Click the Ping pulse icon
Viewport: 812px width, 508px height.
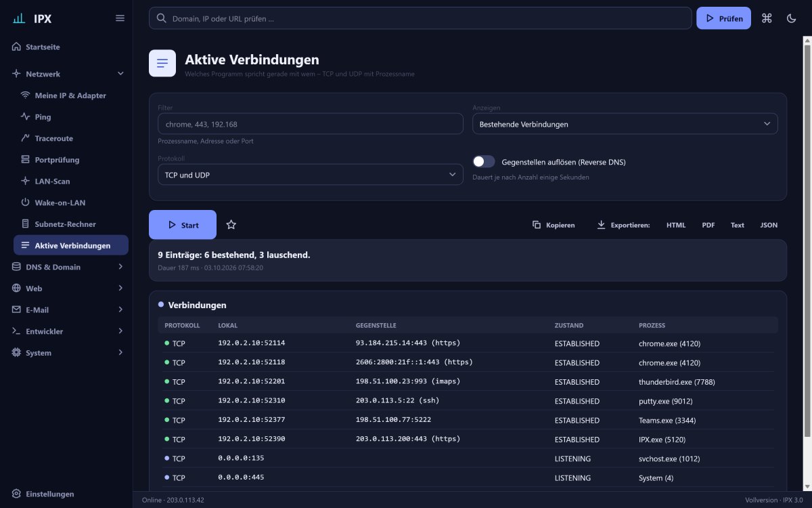pos(26,117)
